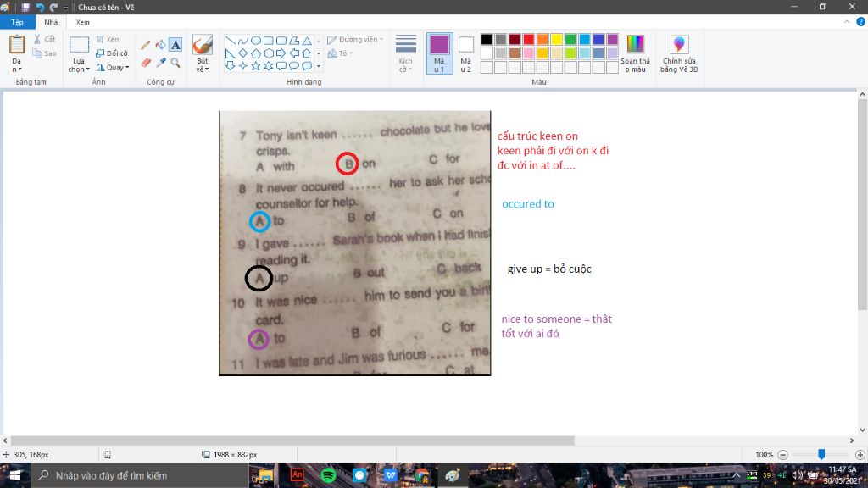The image size is (868, 488).
Task: Click the Windows search box
Action: [x=139, y=475]
